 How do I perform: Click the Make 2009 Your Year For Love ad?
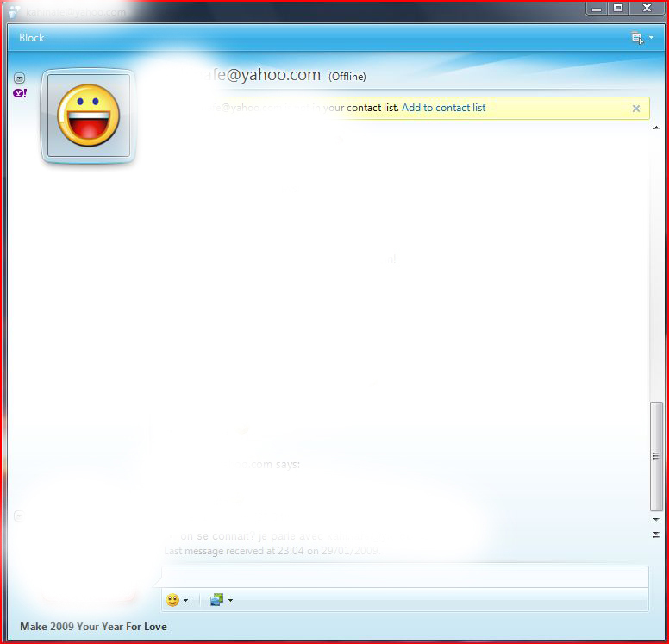pyautogui.click(x=93, y=627)
